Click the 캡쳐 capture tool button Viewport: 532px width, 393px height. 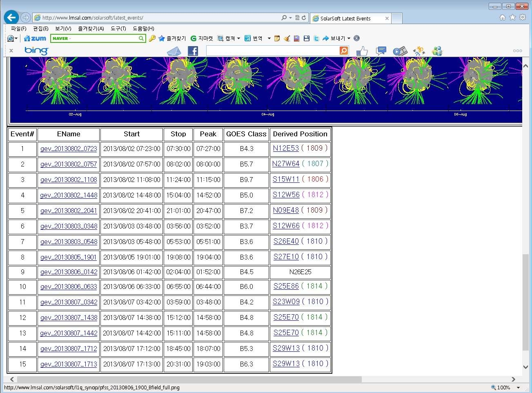[x=226, y=38]
